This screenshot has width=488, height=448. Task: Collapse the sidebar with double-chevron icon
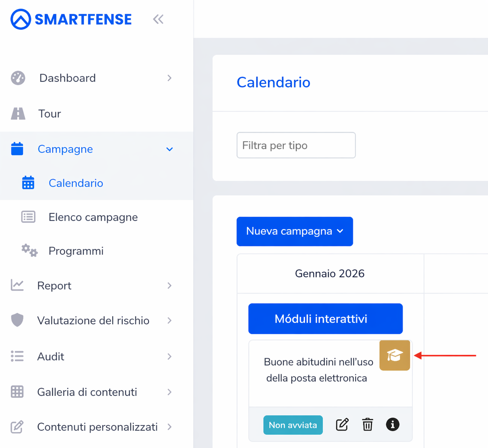[x=158, y=19]
